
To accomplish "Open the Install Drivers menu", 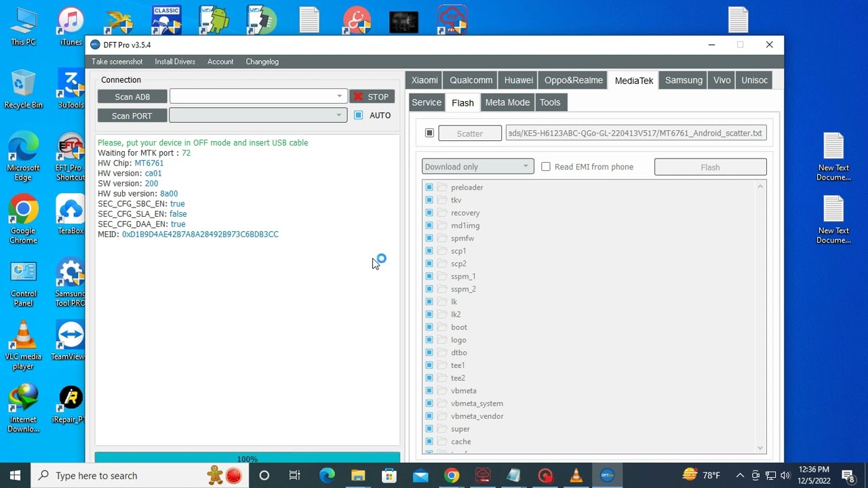I will 175,62.
